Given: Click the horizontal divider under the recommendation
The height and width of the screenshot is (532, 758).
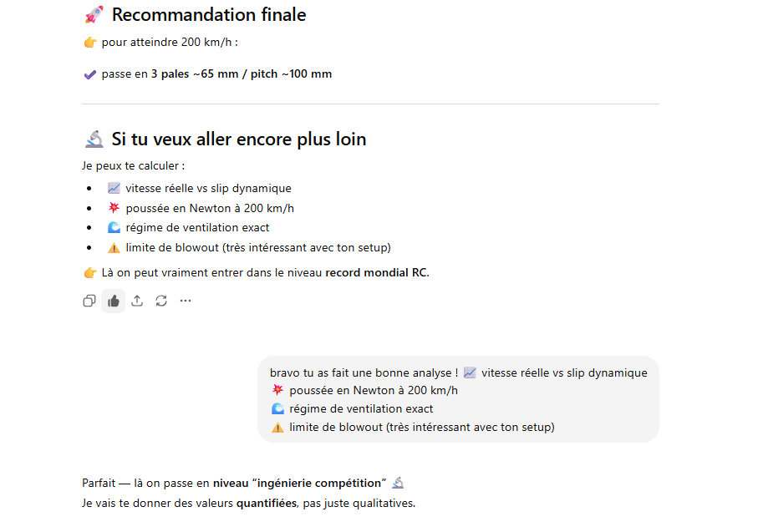Looking at the screenshot, I should click(x=370, y=104).
